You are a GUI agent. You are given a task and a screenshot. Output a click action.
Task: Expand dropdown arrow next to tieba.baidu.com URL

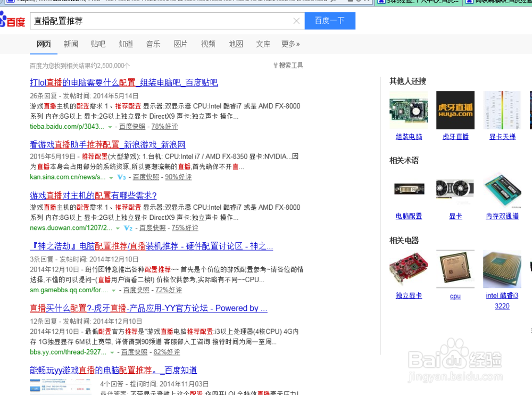pyautogui.click(x=110, y=127)
